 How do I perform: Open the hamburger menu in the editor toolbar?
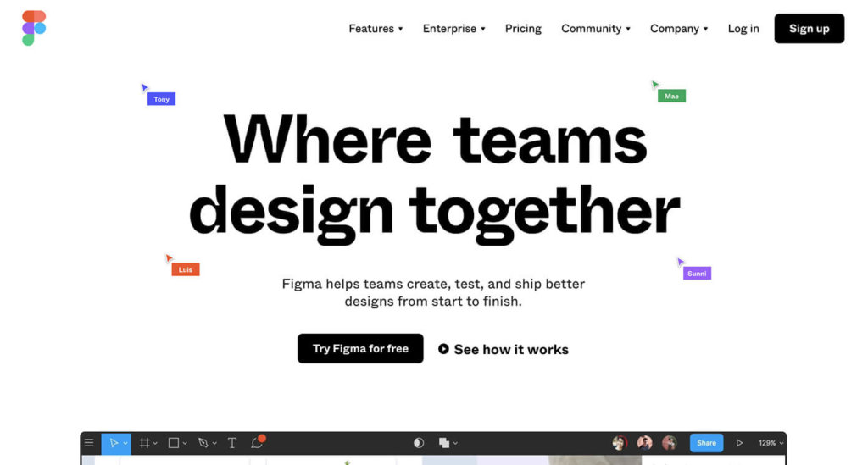pyautogui.click(x=89, y=443)
